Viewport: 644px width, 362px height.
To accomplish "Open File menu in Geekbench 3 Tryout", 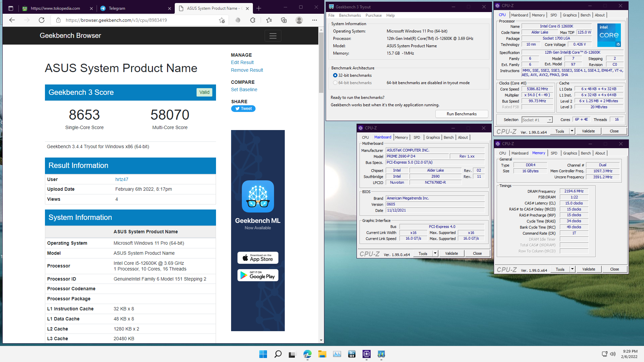I will pyautogui.click(x=331, y=15).
